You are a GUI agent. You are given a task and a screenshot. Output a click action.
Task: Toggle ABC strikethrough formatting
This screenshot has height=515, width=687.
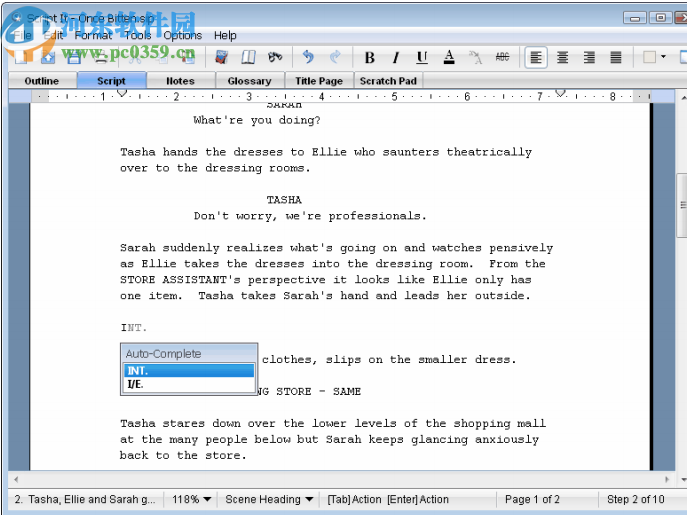point(502,57)
